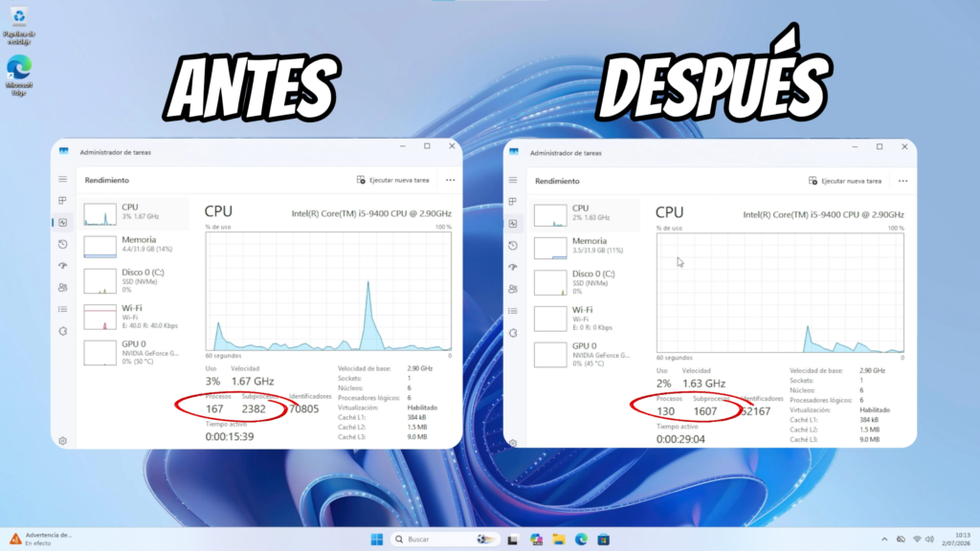The width and height of the screenshot is (980, 551).
Task: Click Ejecutar nueva tarea in left Task Manager
Action: 392,180
